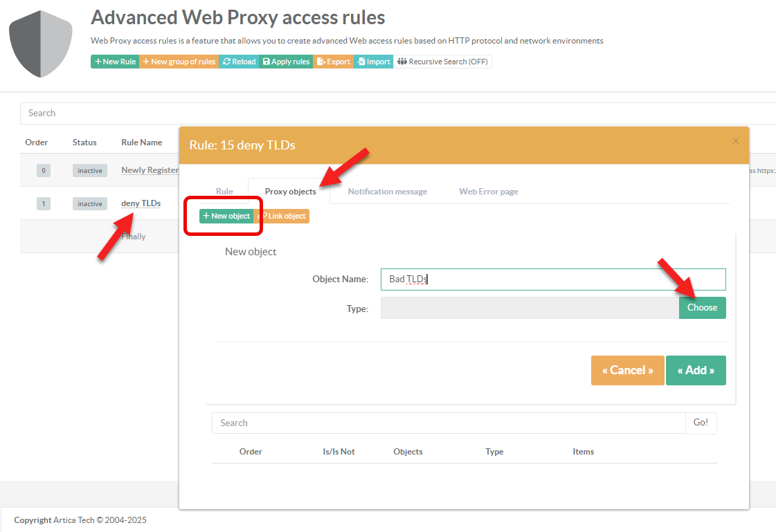Cancel the new object form
Viewport: 776px width, 532px height.
627,370
